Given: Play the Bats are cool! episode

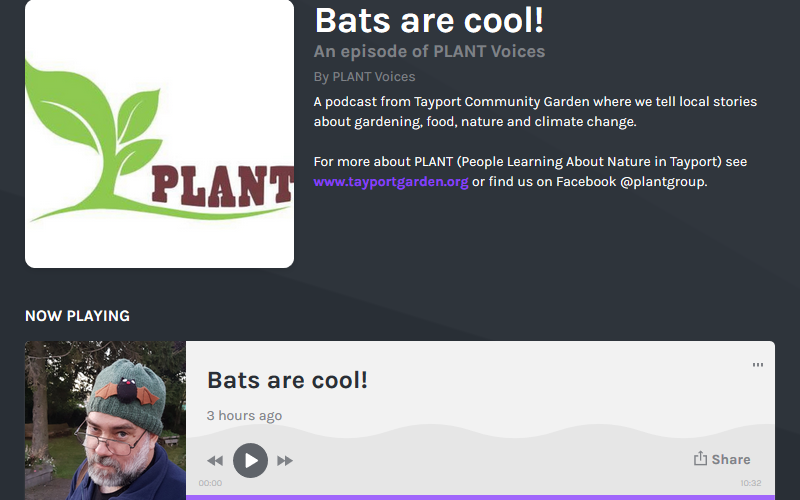Looking at the screenshot, I should click(251, 460).
